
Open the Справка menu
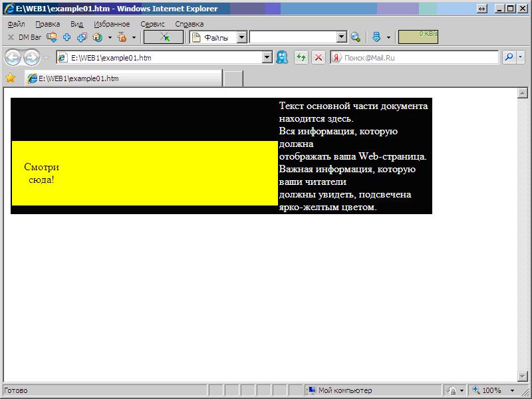click(190, 24)
